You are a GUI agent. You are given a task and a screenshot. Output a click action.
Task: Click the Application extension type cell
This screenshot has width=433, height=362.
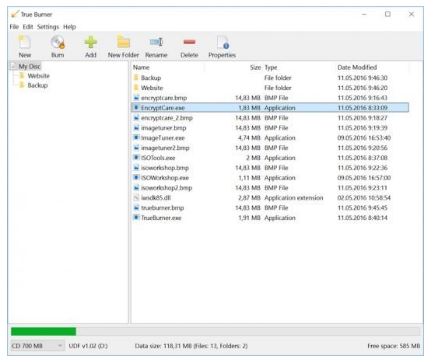coord(294,198)
